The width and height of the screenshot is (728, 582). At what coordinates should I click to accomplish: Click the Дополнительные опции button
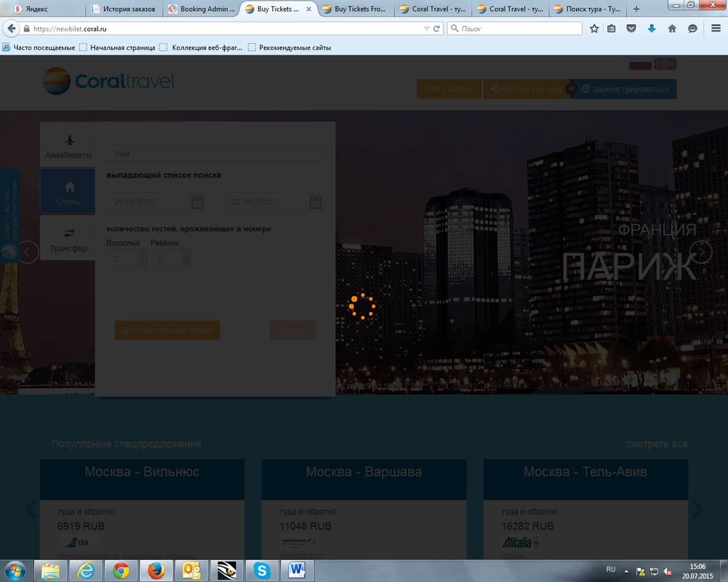[x=167, y=330]
